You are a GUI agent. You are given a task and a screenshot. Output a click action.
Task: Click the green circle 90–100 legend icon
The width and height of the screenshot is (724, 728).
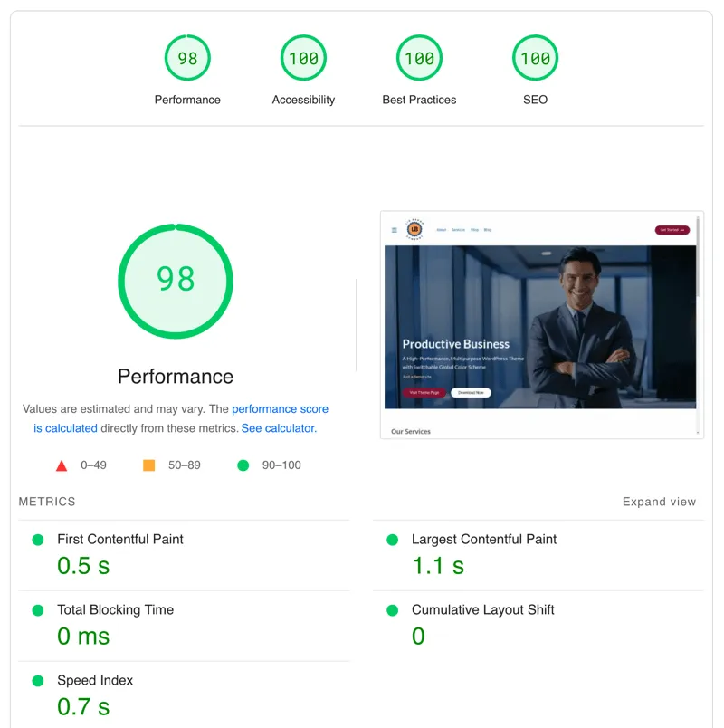coord(243,465)
